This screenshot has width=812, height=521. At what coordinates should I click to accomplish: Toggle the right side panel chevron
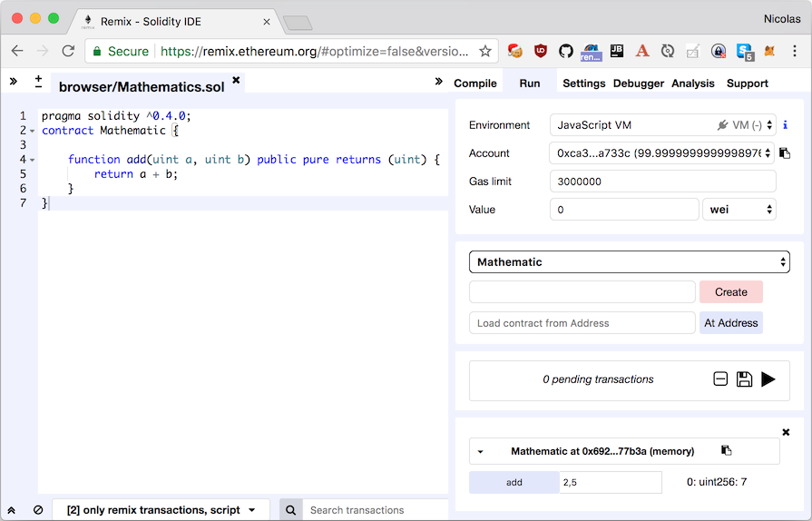tap(439, 82)
